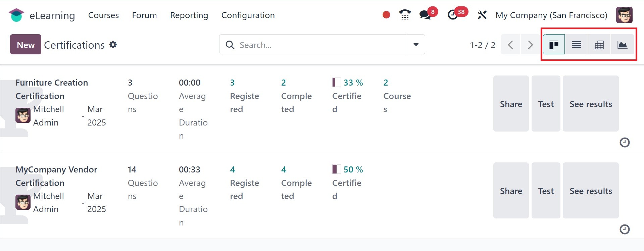
Task: Open the Reporting menu
Action: click(x=189, y=15)
